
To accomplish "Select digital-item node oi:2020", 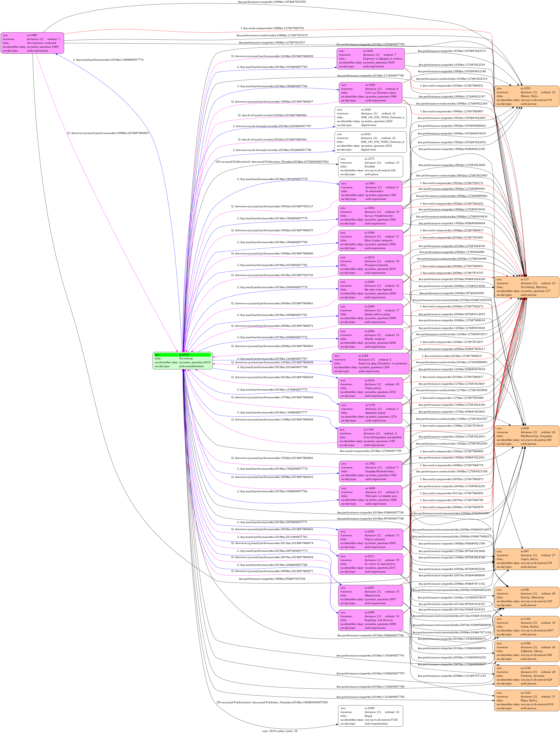I will coord(370,117).
